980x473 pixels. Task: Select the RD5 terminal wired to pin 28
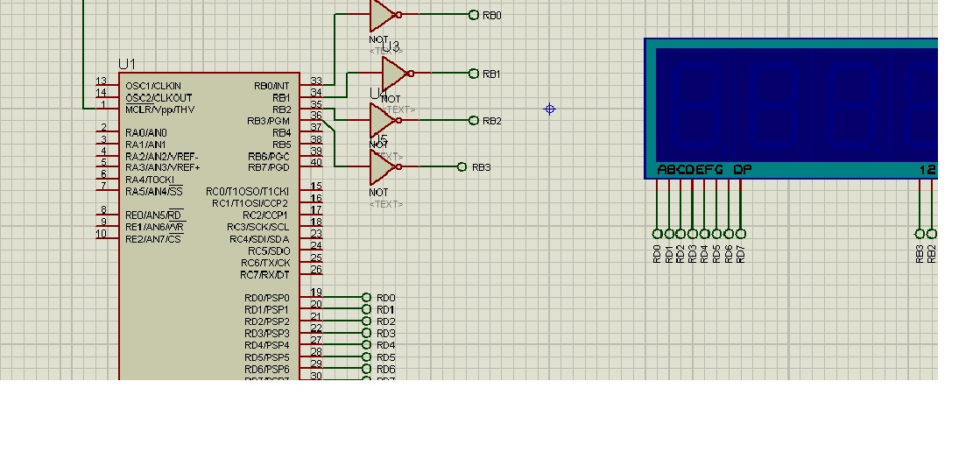pyautogui.click(x=367, y=357)
